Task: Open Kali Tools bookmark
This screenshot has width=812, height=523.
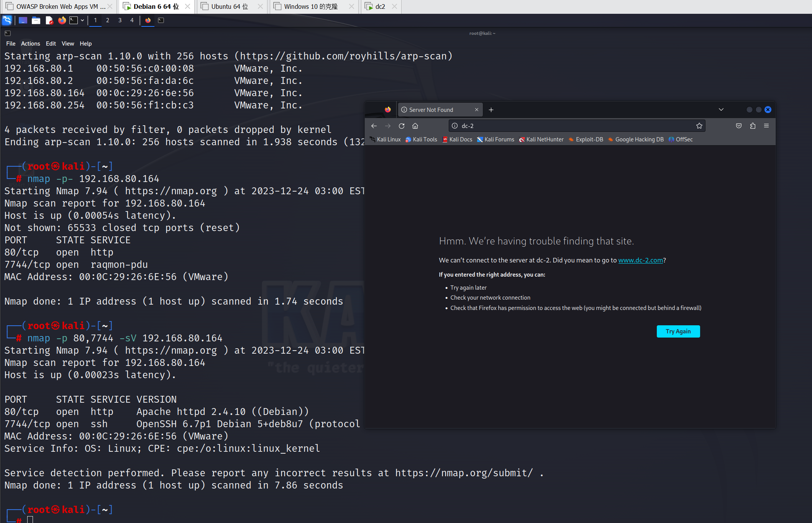Action: pyautogui.click(x=421, y=139)
